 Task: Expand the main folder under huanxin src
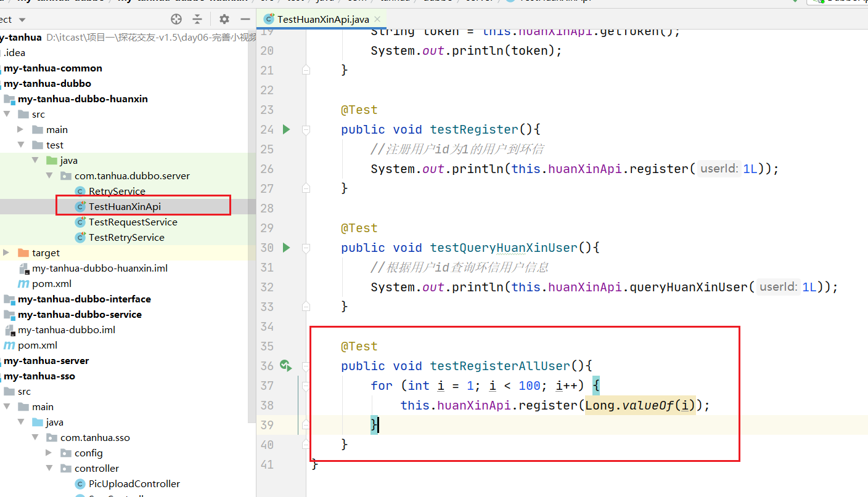pos(21,129)
